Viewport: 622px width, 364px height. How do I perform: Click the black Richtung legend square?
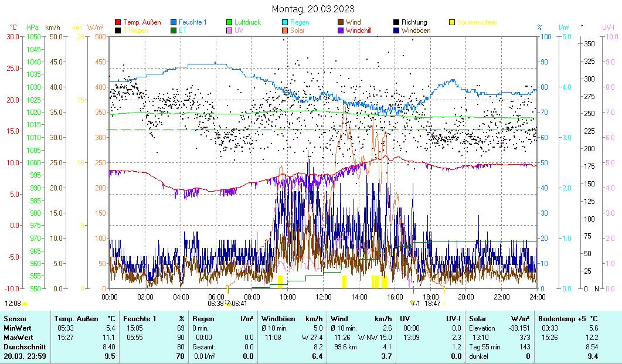[x=397, y=22]
